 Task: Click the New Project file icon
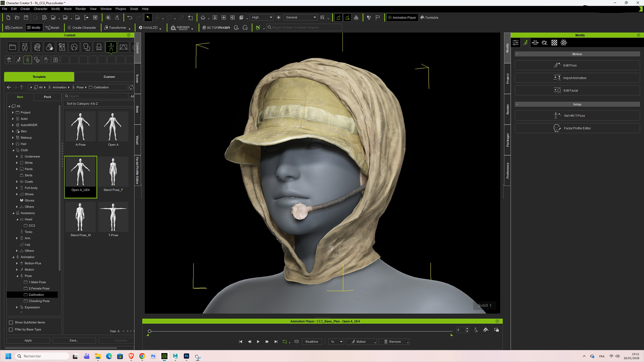coord(8,17)
